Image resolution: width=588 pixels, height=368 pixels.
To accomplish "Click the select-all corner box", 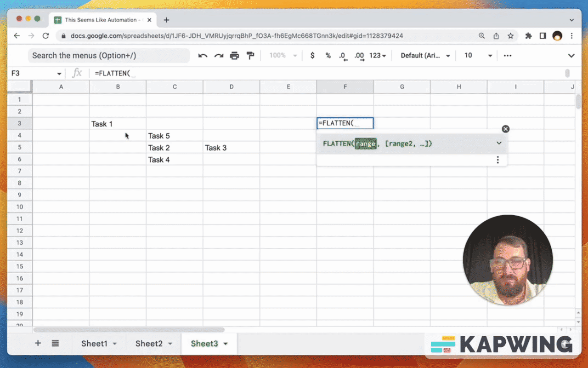I will tap(20, 86).
